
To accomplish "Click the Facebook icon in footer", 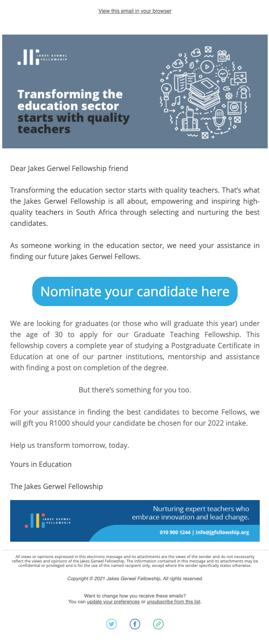I will click(x=135, y=624).
